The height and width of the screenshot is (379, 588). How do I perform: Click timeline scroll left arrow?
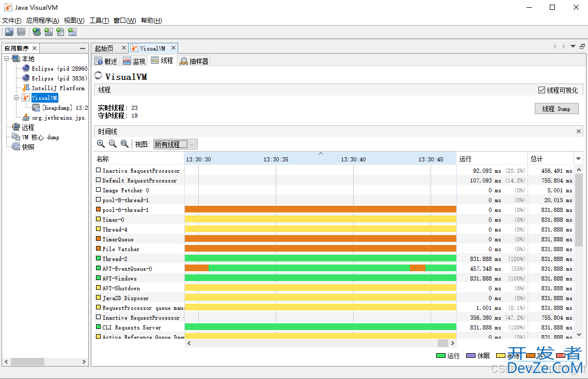tap(189, 343)
